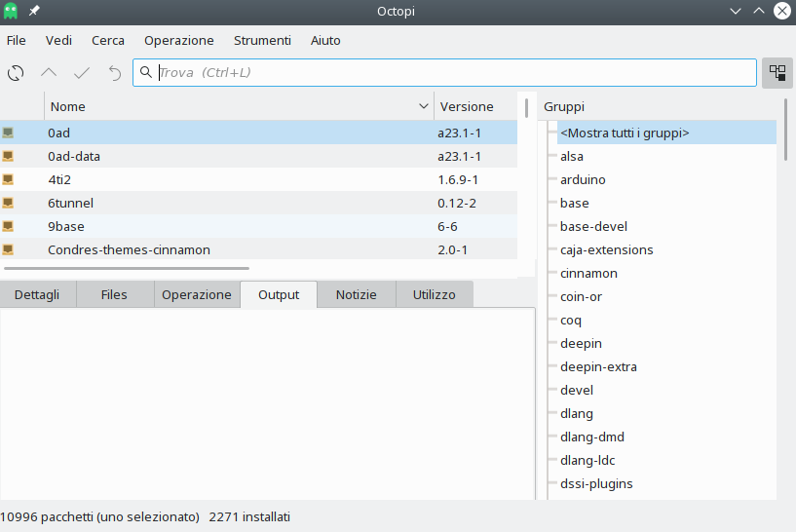Viewport: 796px width, 532px height.
Task: Click the Octopi ghost window icon
Action: coord(11,11)
